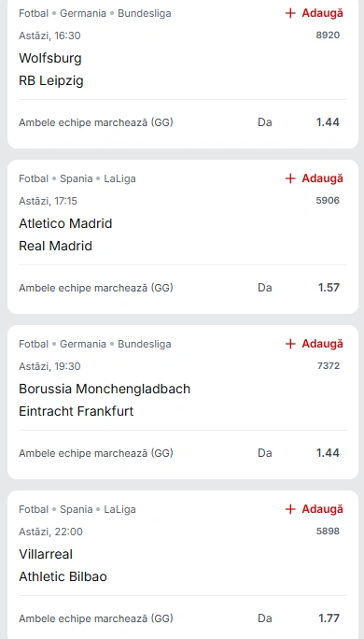Image resolution: width=364 pixels, height=639 pixels.
Task: Click the plus icon for Villarreal match
Action: click(290, 509)
